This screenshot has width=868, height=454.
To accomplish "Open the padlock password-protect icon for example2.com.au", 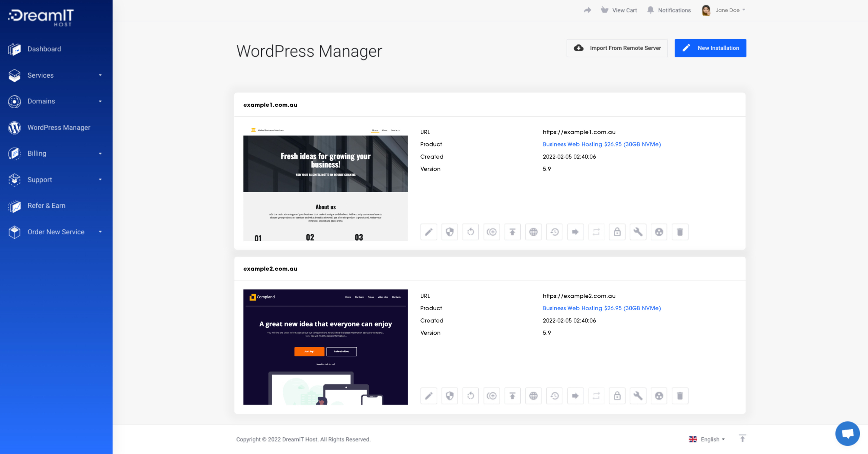I will [617, 396].
